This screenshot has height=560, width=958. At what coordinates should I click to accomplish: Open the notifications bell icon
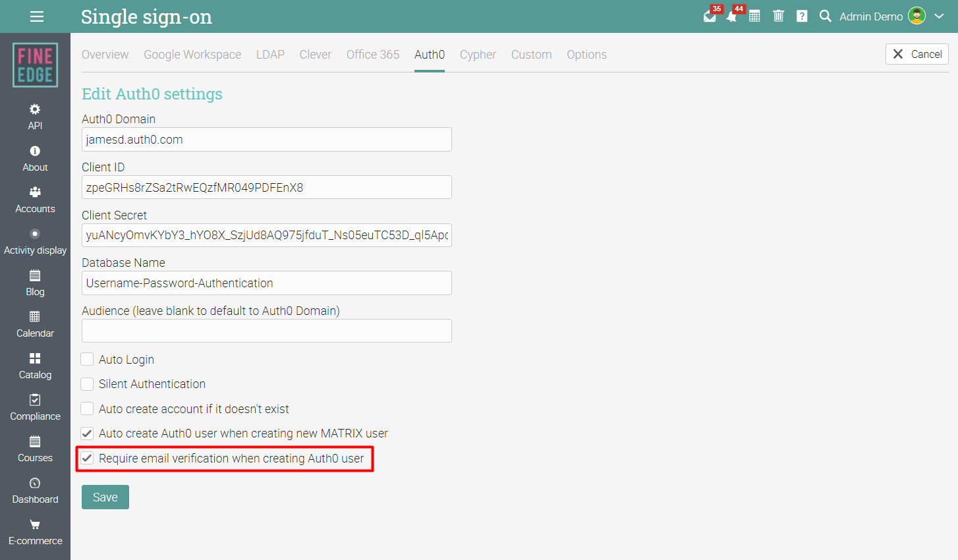click(x=731, y=16)
